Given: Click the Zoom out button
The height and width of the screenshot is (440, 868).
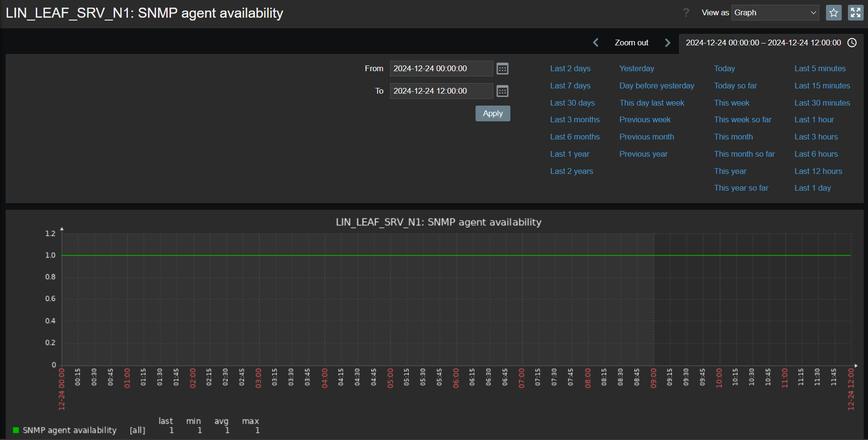Looking at the screenshot, I should (631, 43).
